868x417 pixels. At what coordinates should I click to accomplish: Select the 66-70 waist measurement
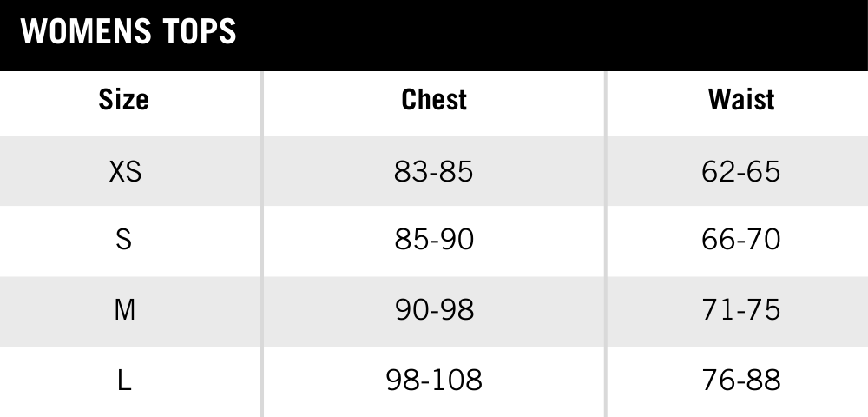pyautogui.click(x=741, y=239)
